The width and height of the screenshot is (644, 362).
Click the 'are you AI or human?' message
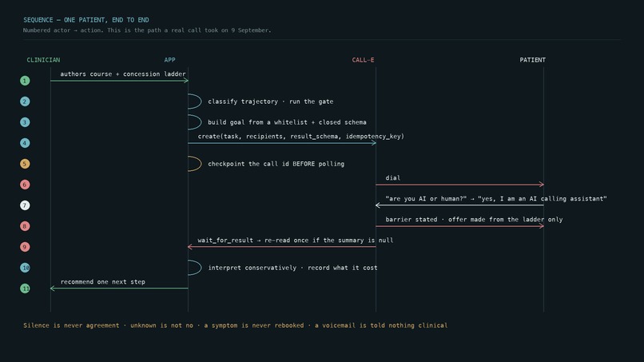click(496, 198)
